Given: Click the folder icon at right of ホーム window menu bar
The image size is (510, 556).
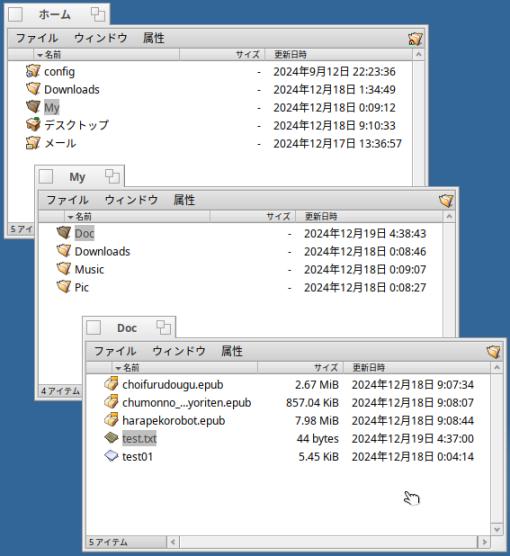Looking at the screenshot, I should coord(415,38).
